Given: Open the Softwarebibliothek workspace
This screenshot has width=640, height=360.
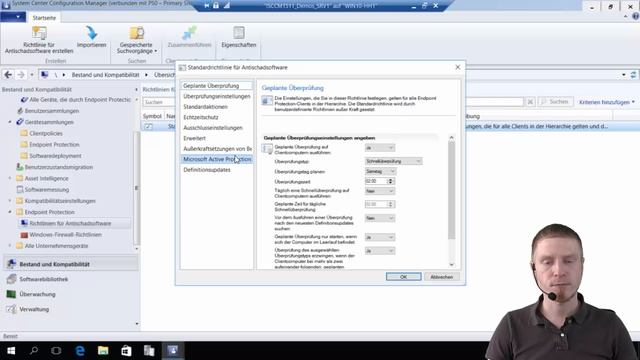Looking at the screenshot, I should 44,279.
